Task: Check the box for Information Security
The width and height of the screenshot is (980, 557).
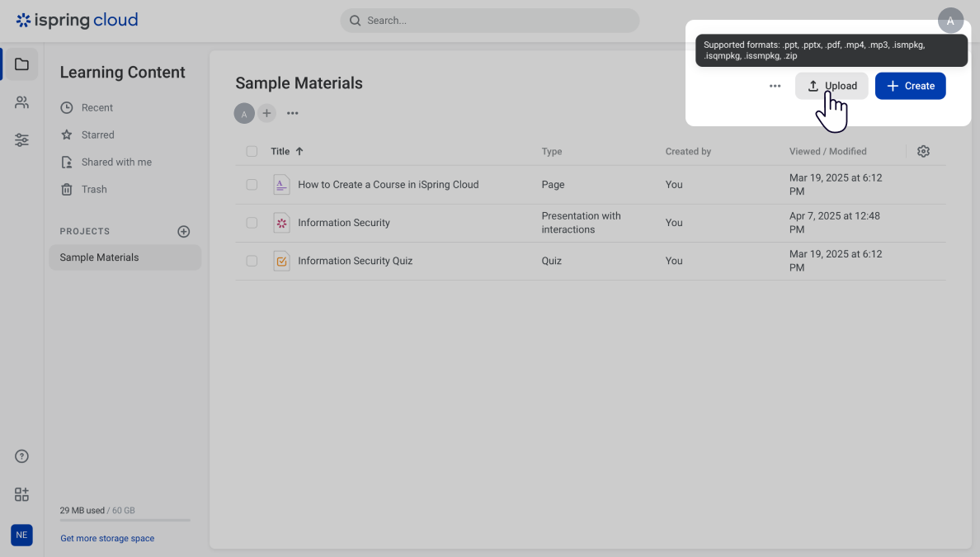Action: pos(252,223)
